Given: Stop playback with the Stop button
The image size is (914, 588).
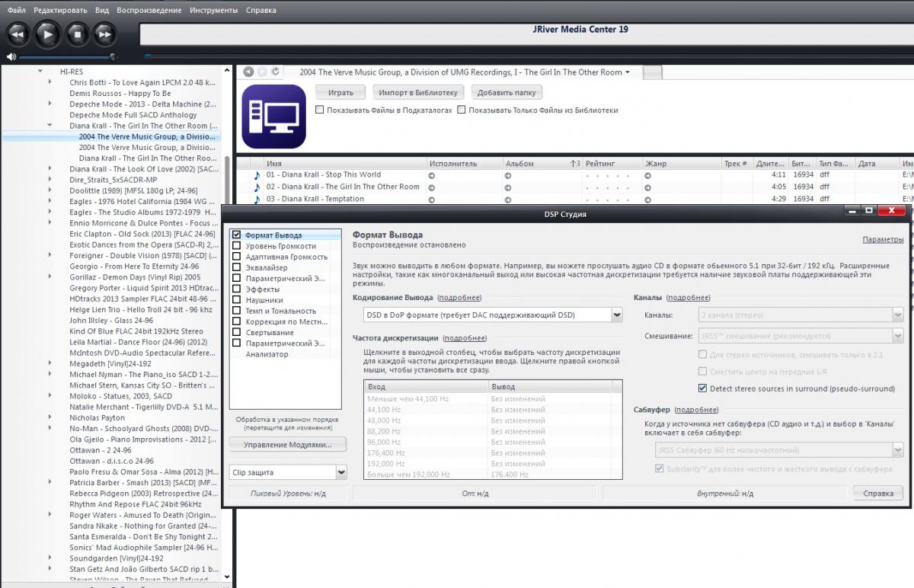Looking at the screenshot, I should pos(76,34).
